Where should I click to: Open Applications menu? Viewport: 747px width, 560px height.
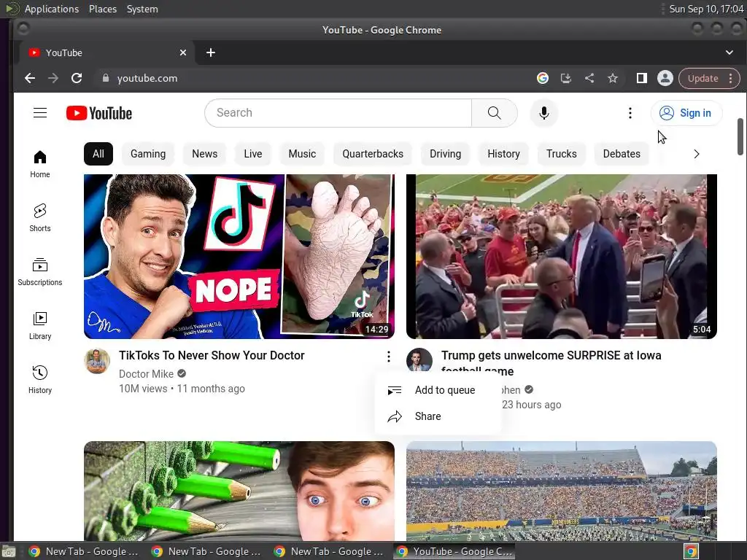[52, 9]
